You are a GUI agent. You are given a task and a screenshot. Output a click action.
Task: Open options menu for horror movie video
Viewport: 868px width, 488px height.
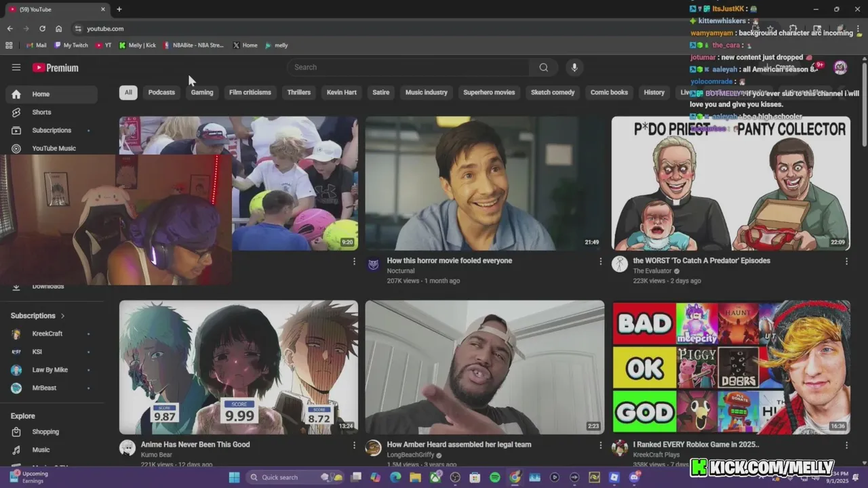tap(600, 261)
